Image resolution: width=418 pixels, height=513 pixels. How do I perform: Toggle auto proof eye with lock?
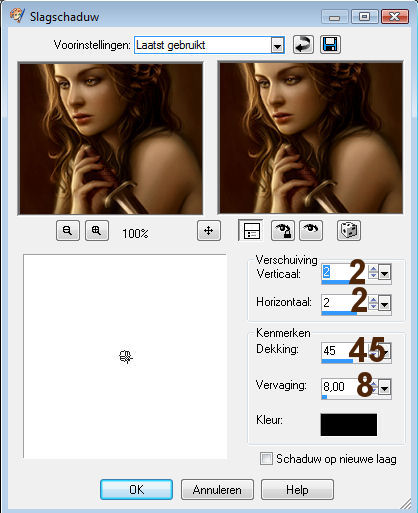pyautogui.click(x=283, y=230)
